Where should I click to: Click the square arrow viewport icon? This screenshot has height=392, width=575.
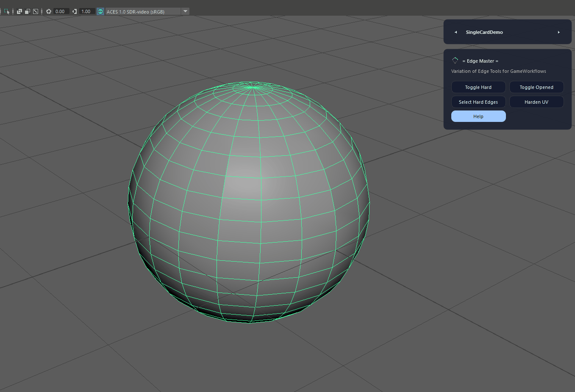tap(36, 11)
